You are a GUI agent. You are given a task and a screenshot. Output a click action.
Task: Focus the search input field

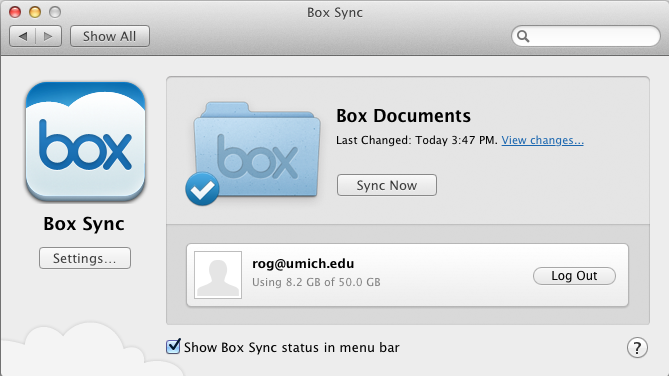[x=585, y=36]
